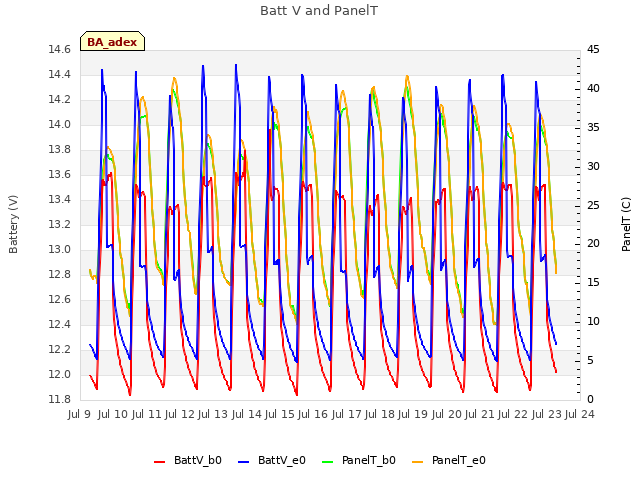Click the 13.6 tick on battery axis
Screen dimensions: 640x480
tap(60, 175)
